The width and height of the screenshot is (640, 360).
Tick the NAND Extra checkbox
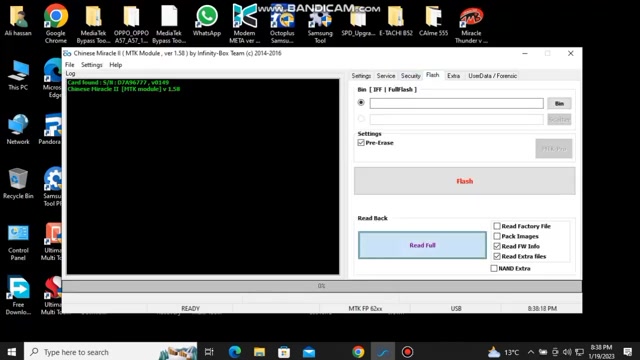[x=494, y=268]
